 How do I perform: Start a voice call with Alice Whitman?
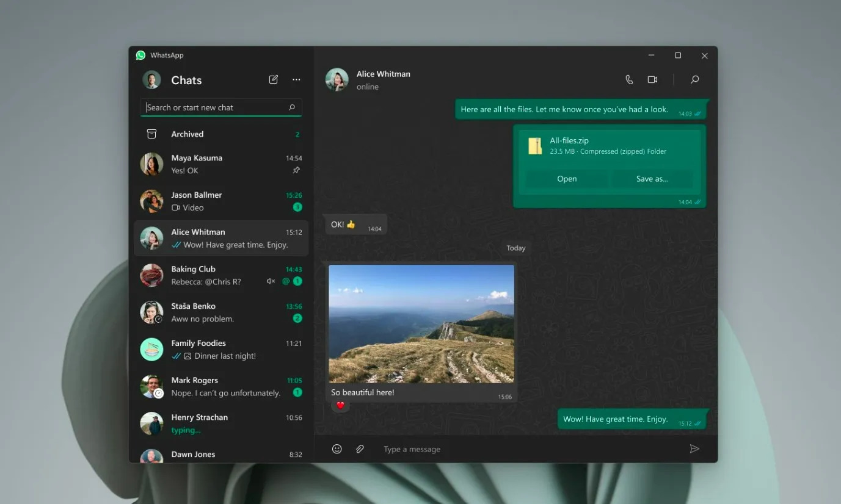(x=629, y=79)
